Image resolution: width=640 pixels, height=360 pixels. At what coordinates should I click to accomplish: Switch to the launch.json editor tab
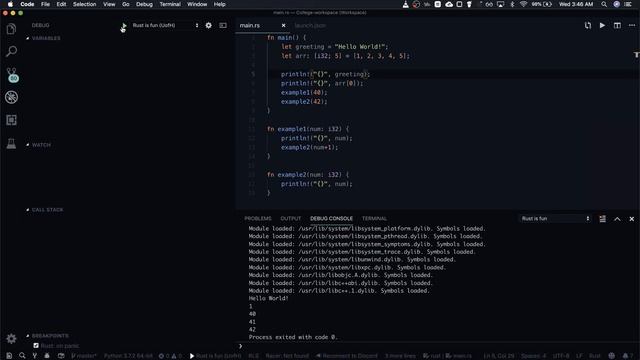(x=310, y=25)
